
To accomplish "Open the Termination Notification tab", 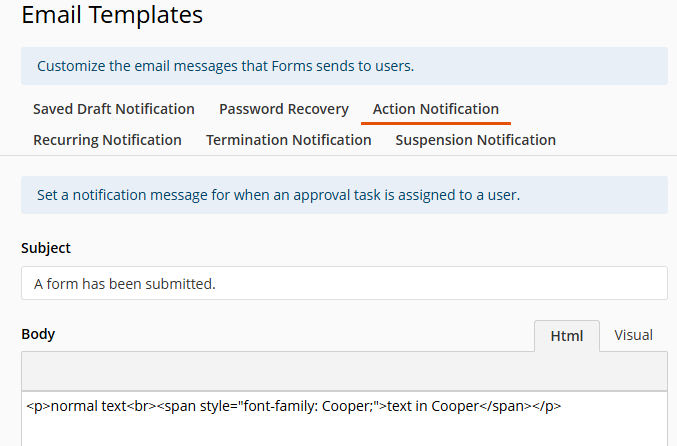I will [x=288, y=140].
